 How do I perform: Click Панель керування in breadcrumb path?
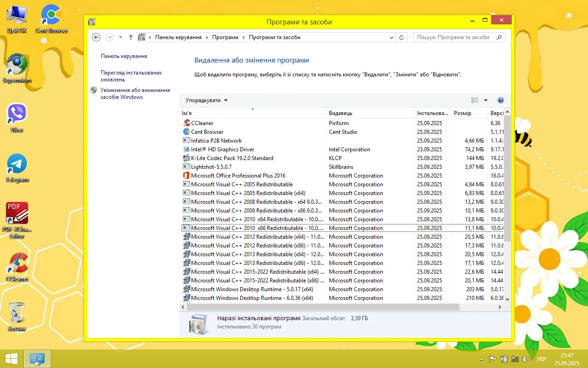pos(178,37)
